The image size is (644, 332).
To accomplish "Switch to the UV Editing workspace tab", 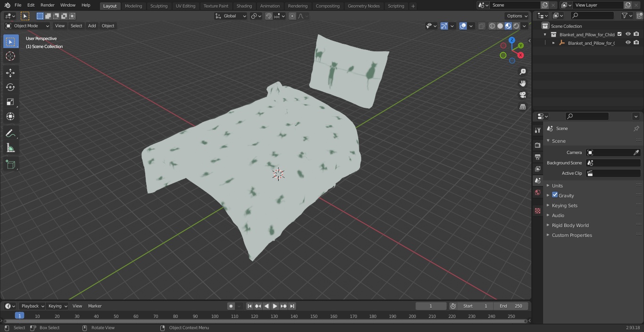I will point(185,6).
